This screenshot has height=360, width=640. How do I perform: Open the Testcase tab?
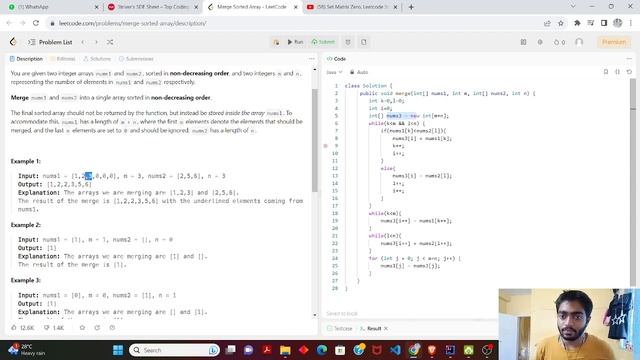[x=340, y=329]
